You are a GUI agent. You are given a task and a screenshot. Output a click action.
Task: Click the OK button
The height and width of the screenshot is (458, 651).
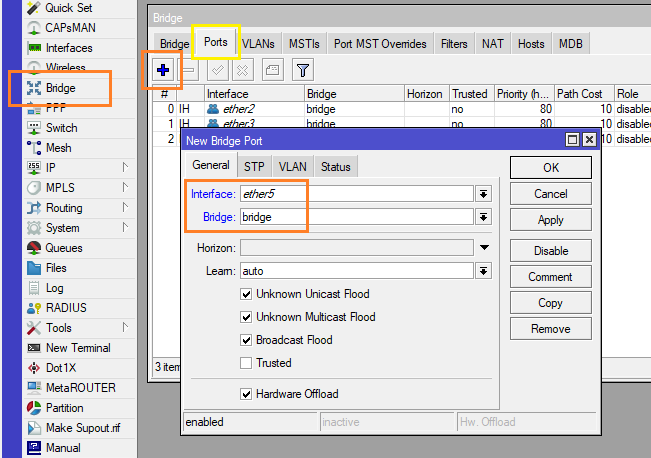click(x=551, y=168)
